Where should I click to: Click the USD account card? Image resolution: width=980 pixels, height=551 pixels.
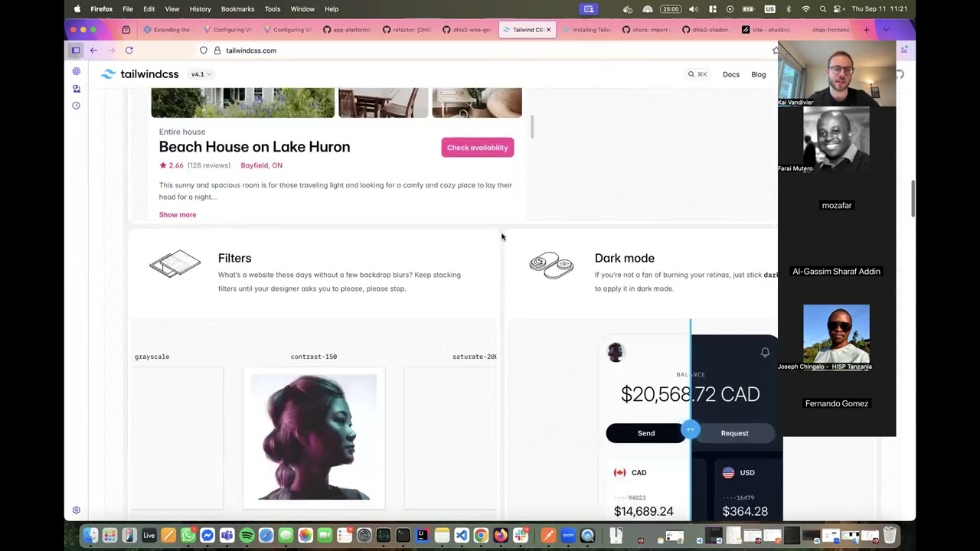(747, 491)
